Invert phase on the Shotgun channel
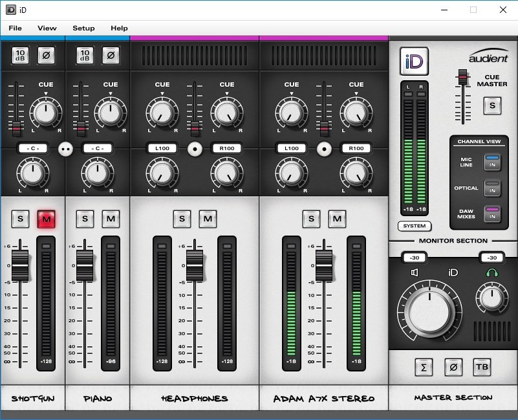Image resolution: width=518 pixels, height=420 pixels. click(x=46, y=55)
